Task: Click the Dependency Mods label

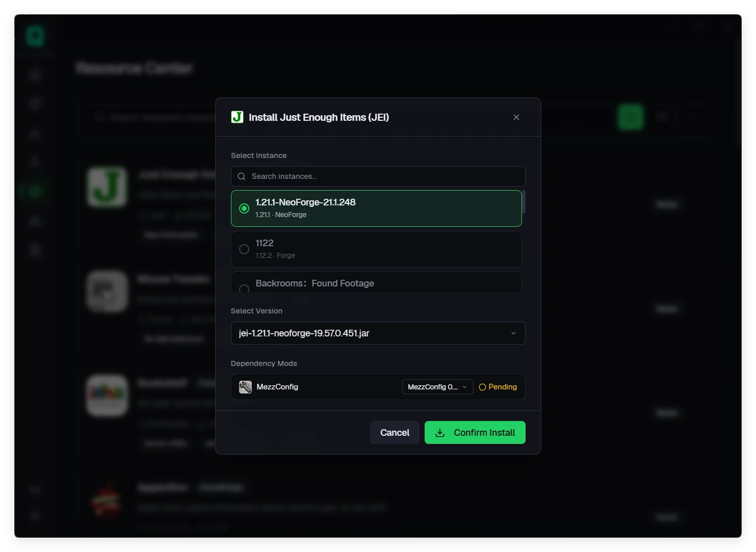Action: click(x=264, y=363)
